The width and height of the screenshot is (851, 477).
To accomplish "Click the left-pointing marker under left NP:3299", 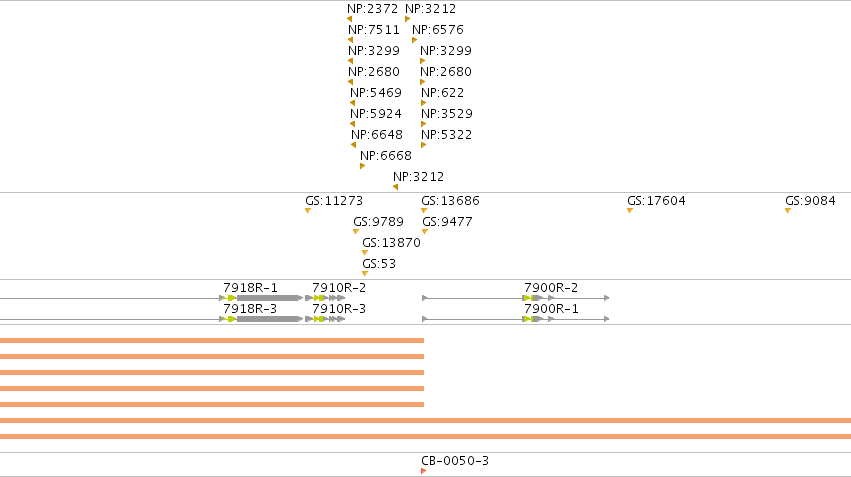I will (x=351, y=61).
